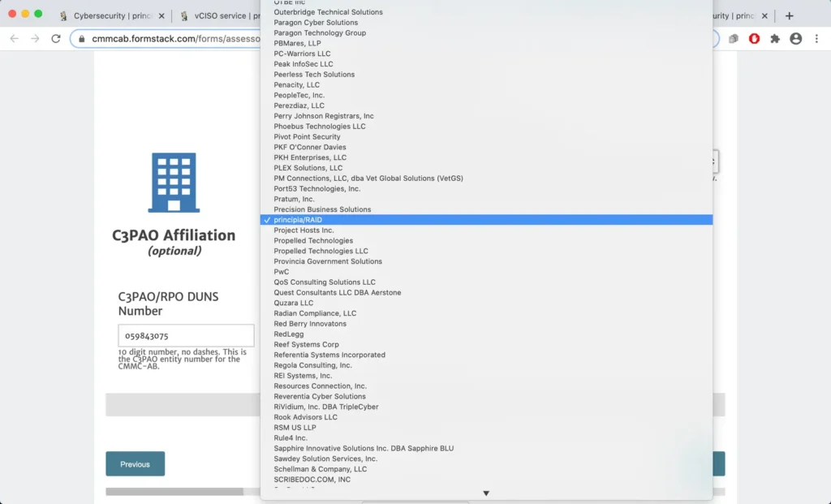This screenshot has height=504, width=831.
Task: Choose Radian Compliance, LLC option
Action: (486, 313)
